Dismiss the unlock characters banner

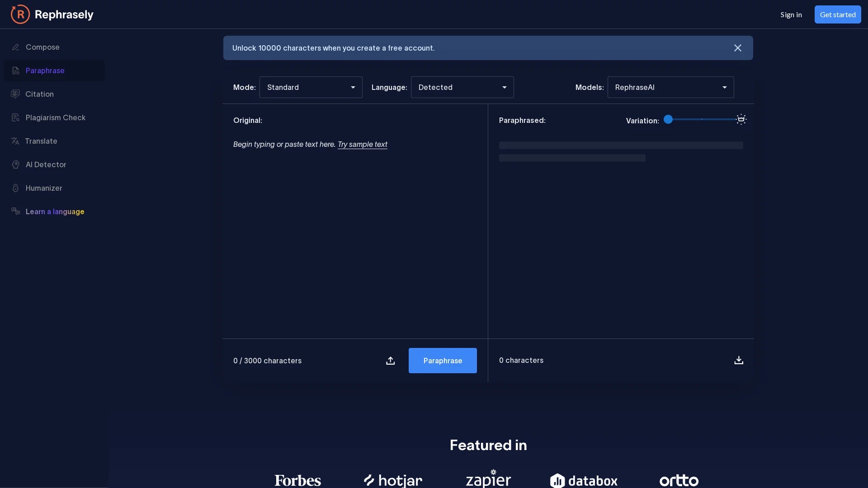[x=738, y=48]
